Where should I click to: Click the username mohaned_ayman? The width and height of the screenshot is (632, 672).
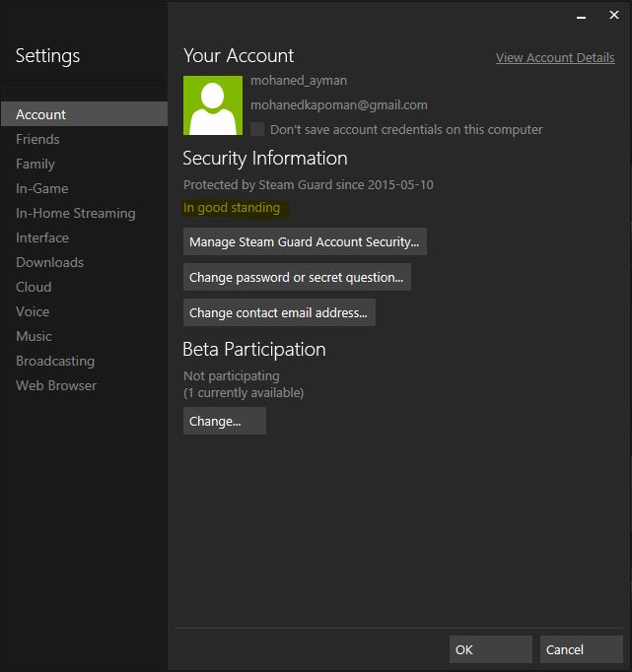[299, 81]
